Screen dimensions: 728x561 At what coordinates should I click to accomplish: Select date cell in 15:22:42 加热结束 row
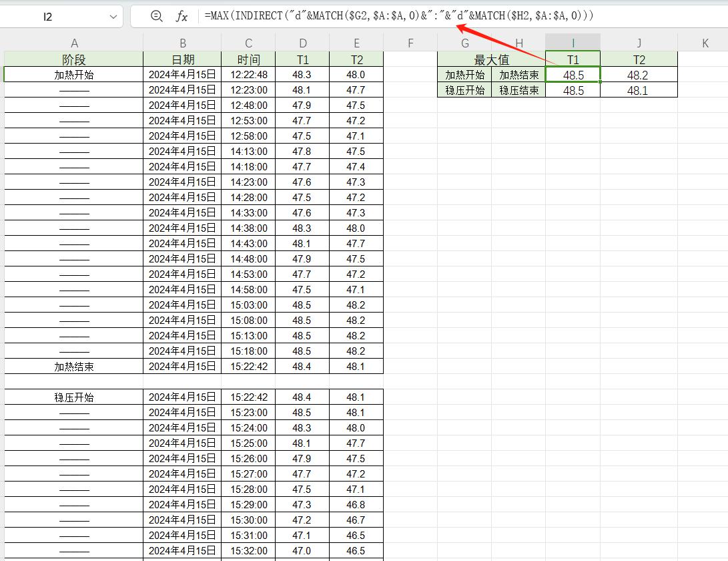point(182,366)
